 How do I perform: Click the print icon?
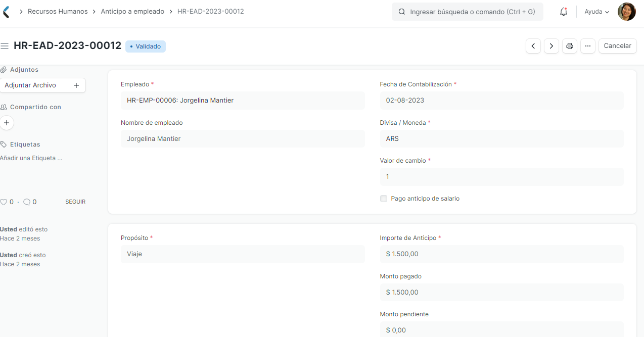tap(570, 46)
